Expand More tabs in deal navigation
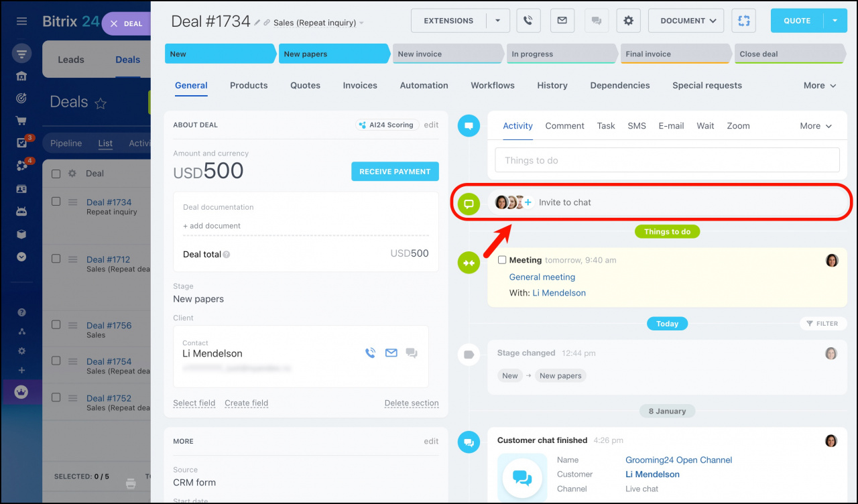Screen dimensions: 858x504 (x=820, y=85)
